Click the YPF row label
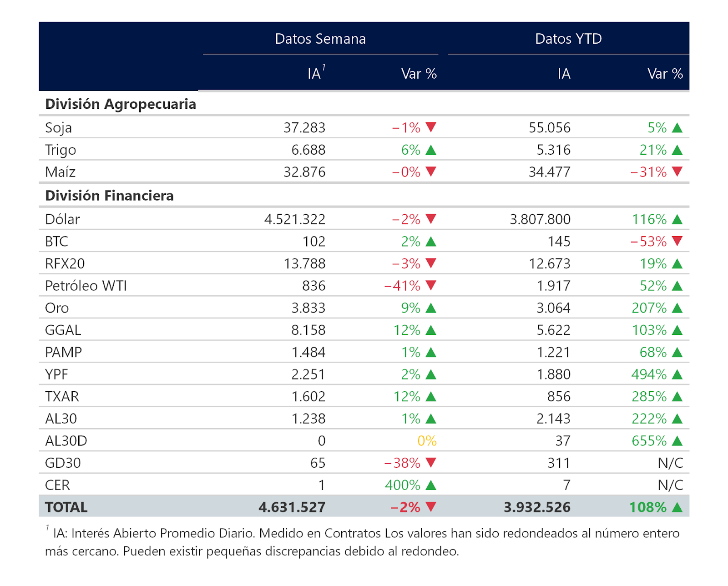 pos(56,374)
